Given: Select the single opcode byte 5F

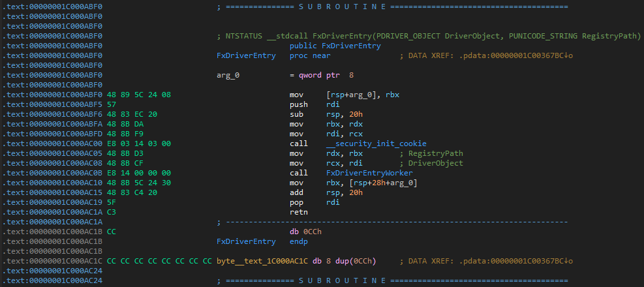Looking at the screenshot, I should pos(111,202).
